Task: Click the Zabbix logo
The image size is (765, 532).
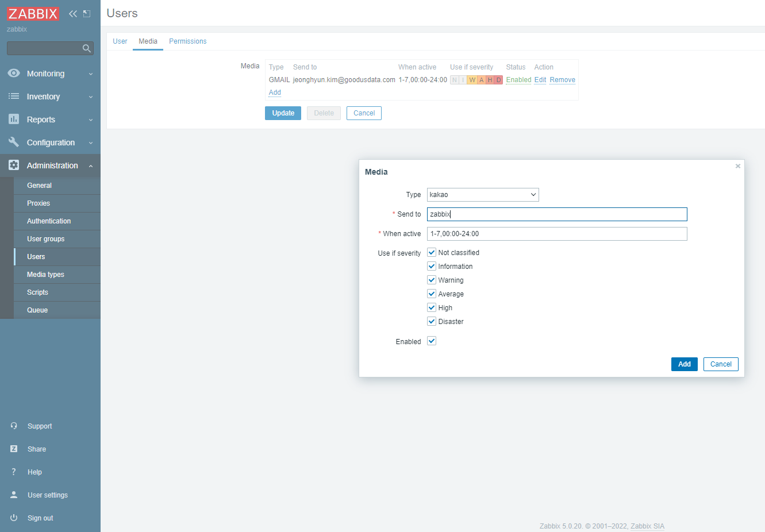Action: [33, 14]
